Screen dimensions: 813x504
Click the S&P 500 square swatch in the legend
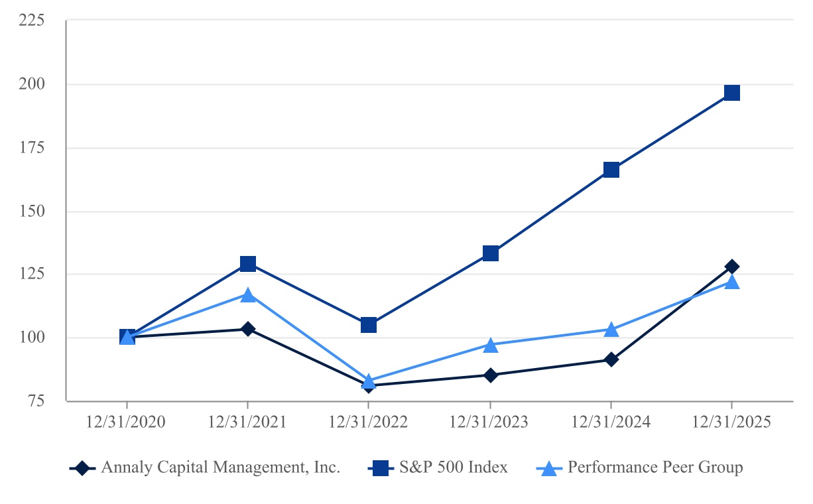[x=381, y=468]
